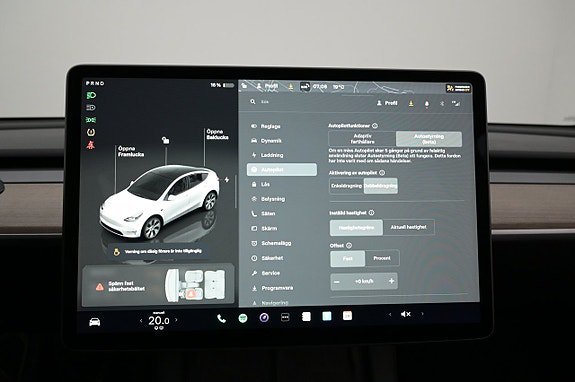Tap the unlock padlock above the car
The width and height of the screenshot is (575, 382).
(x=166, y=140)
